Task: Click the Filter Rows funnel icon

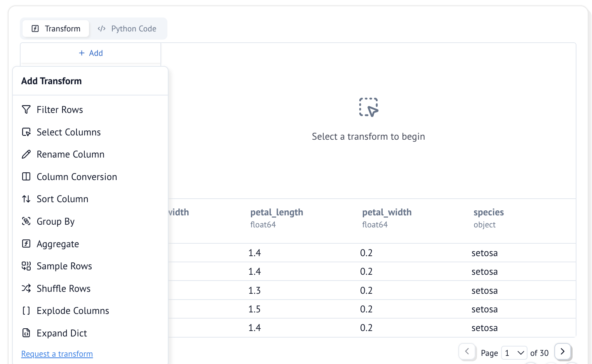Action: tap(26, 110)
